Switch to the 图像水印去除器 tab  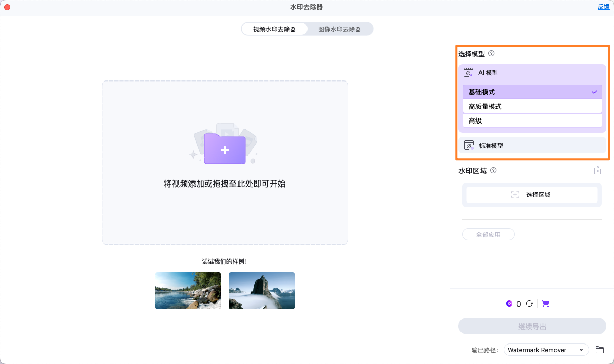(x=340, y=29)
